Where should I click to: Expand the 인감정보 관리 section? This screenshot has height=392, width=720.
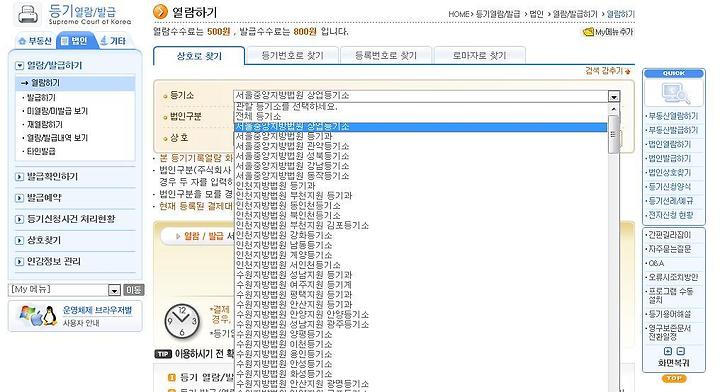click(19, 262)
